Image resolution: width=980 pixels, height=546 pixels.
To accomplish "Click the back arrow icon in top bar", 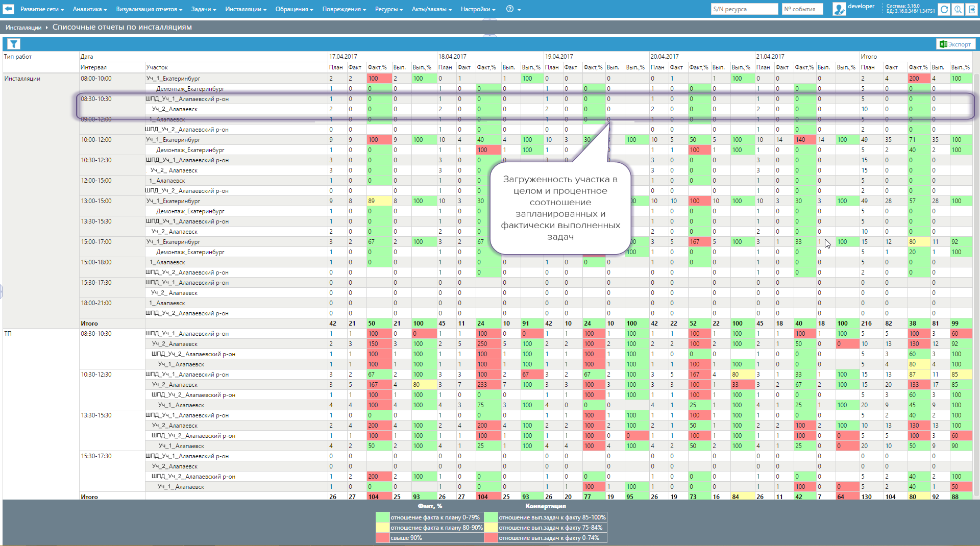I will [x=8, y=9].
